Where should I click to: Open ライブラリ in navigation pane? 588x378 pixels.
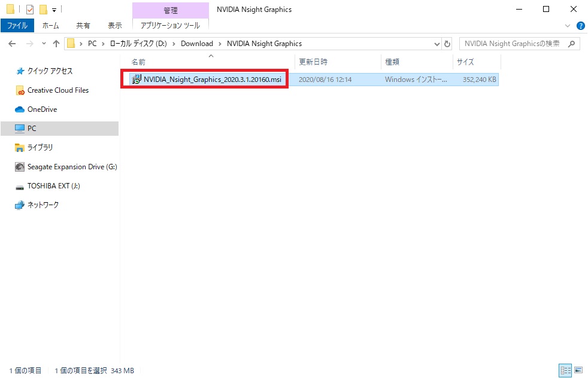tap(40, 148)
